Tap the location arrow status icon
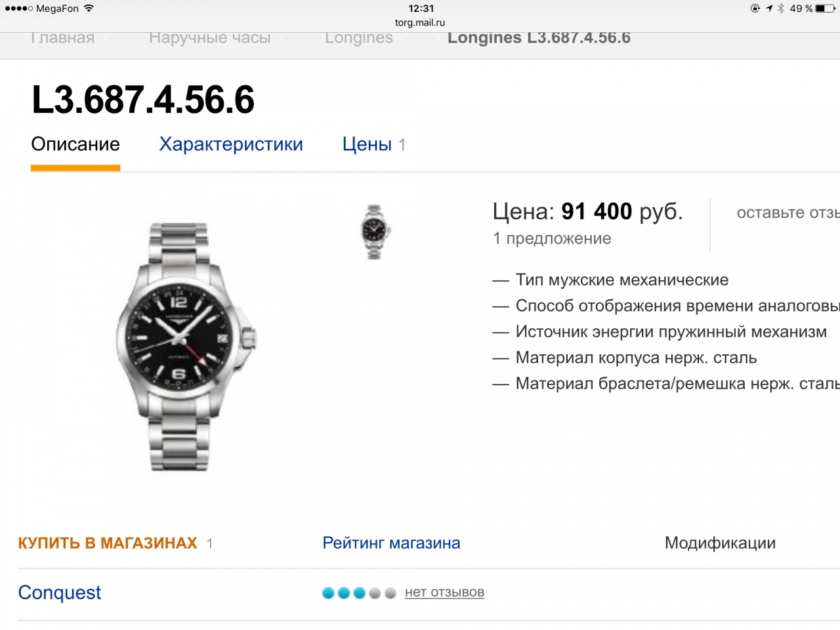Image resolution: width=840 pixels, height=630 pixels. click(769, 9)
